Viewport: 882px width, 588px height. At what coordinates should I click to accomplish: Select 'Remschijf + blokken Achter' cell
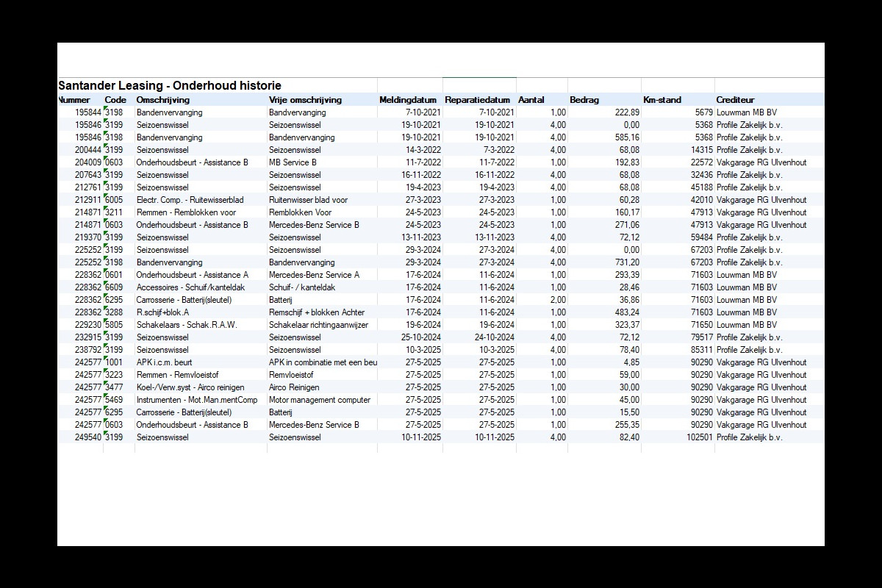click(x=317, y=312)
